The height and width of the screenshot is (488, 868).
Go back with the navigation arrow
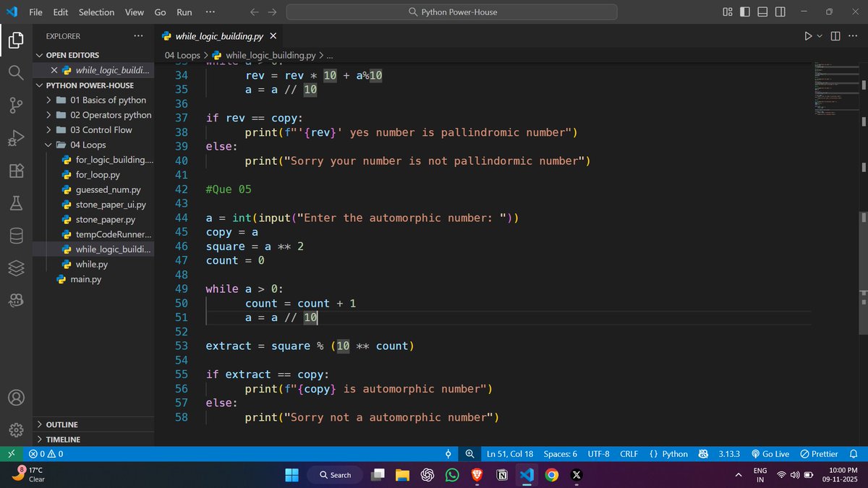[255, 12]
